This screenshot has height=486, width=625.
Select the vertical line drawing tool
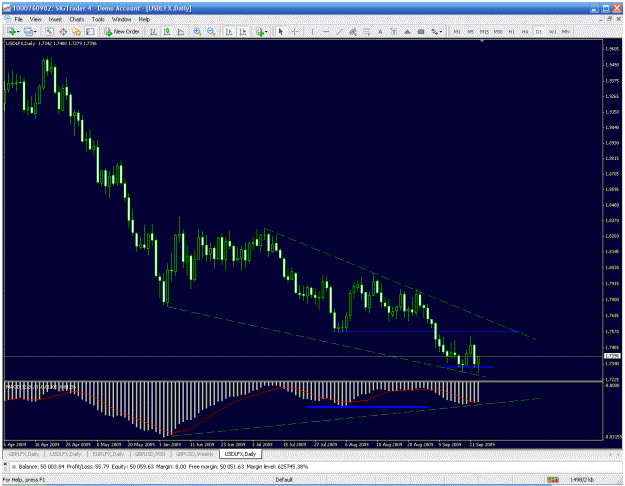tap(312, 31)
